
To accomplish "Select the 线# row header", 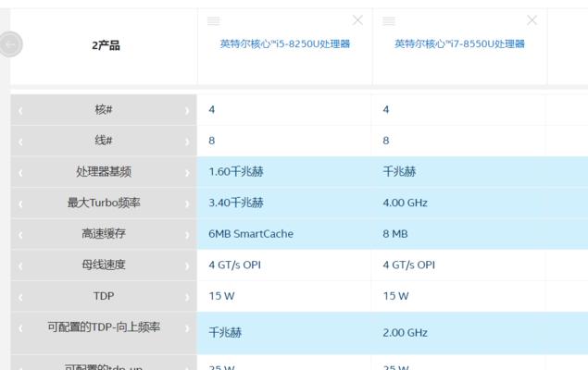I will tap(104, 141).
